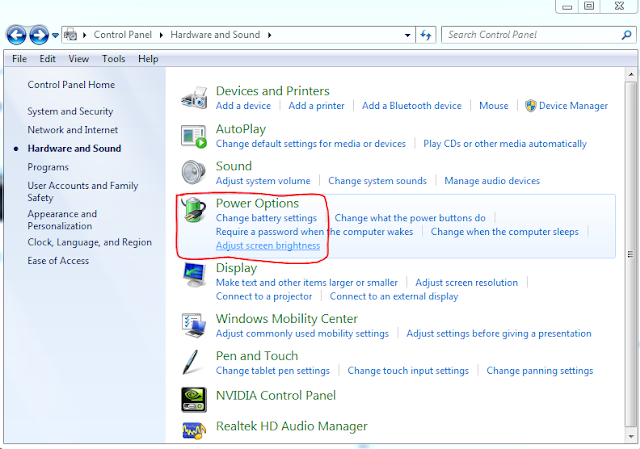Click Add a Bluetooth device
This screenshot has width=640, height=449.
411,106
